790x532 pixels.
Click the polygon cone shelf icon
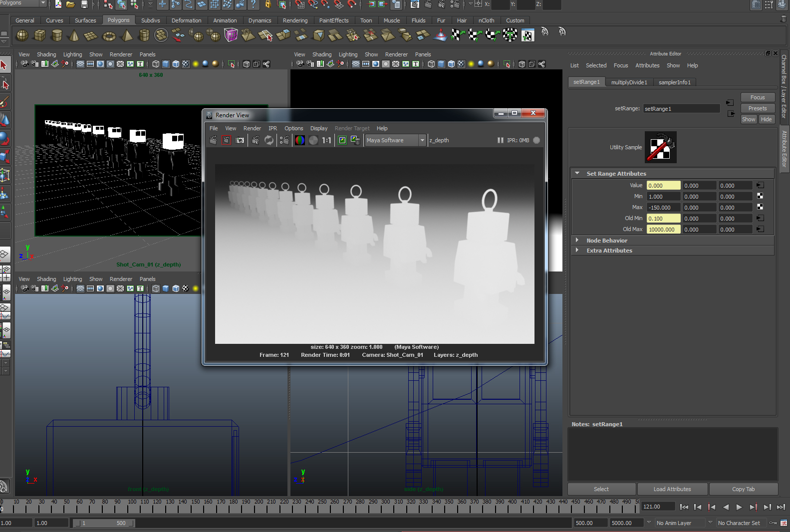point(74,35)
